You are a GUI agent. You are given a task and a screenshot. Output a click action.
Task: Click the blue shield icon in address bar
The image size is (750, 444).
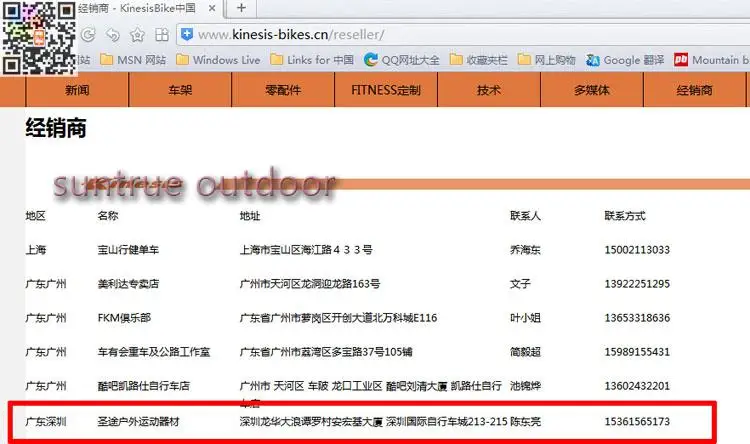(187, 34)
